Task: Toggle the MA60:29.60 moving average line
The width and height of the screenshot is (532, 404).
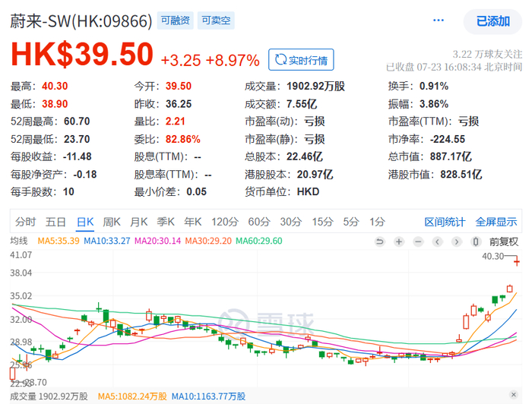Action: click(259, 241)
